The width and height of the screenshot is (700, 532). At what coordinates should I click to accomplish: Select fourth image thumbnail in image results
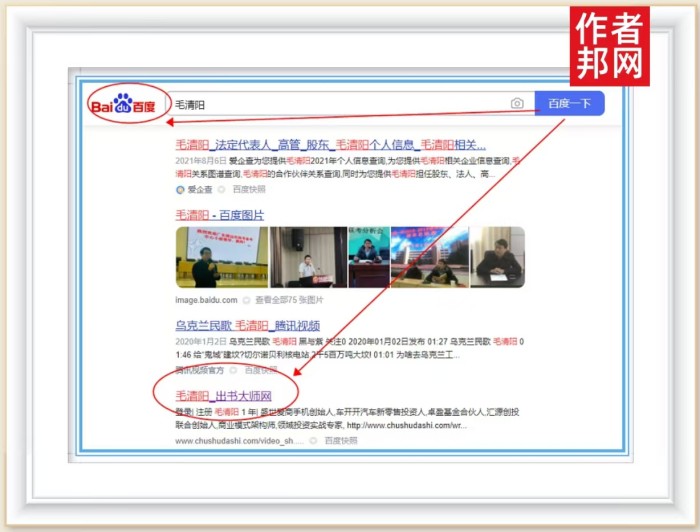coord(428,257)
